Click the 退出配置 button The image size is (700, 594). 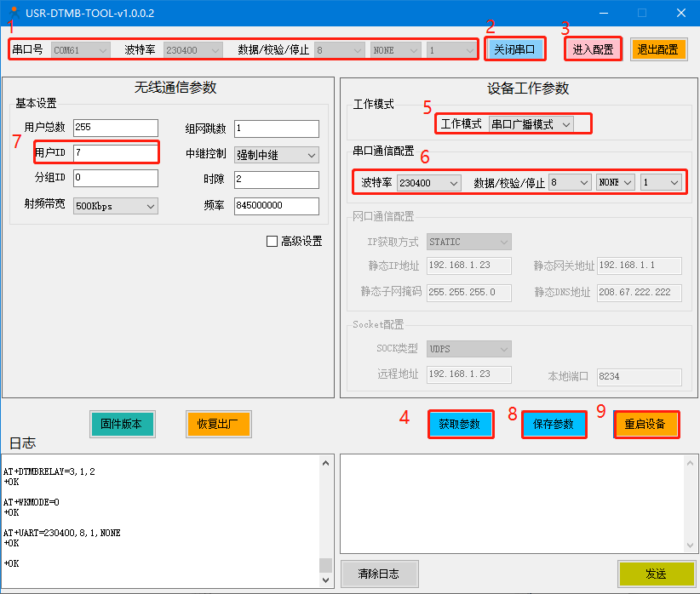[658, 49]
